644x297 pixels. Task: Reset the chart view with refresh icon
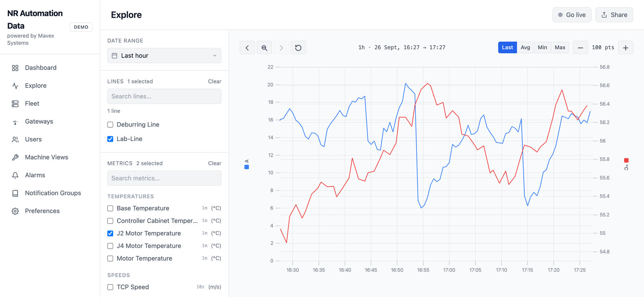coord(298,48)
